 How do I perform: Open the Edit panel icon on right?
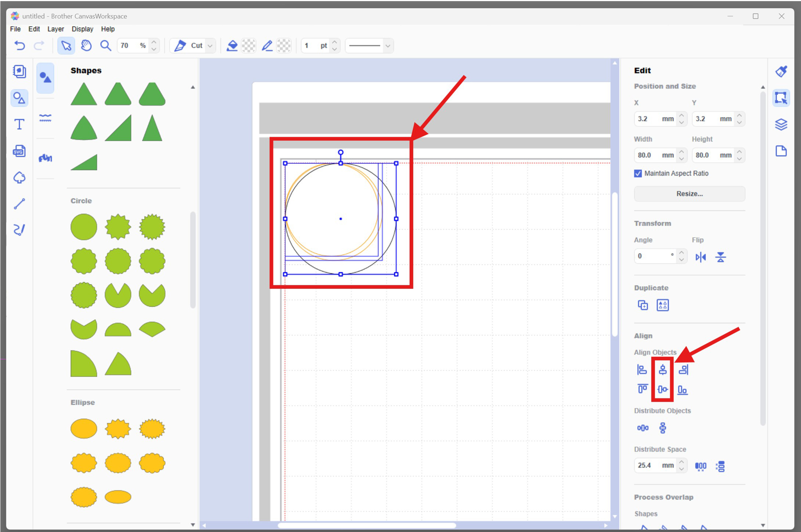click(x=781, y=98)
